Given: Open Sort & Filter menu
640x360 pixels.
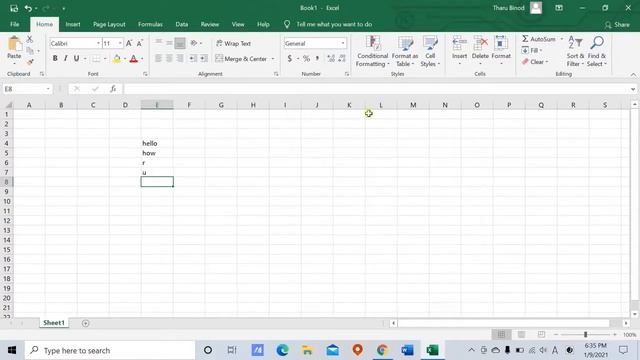Looking at the screenshot, I should coord(575,51).
